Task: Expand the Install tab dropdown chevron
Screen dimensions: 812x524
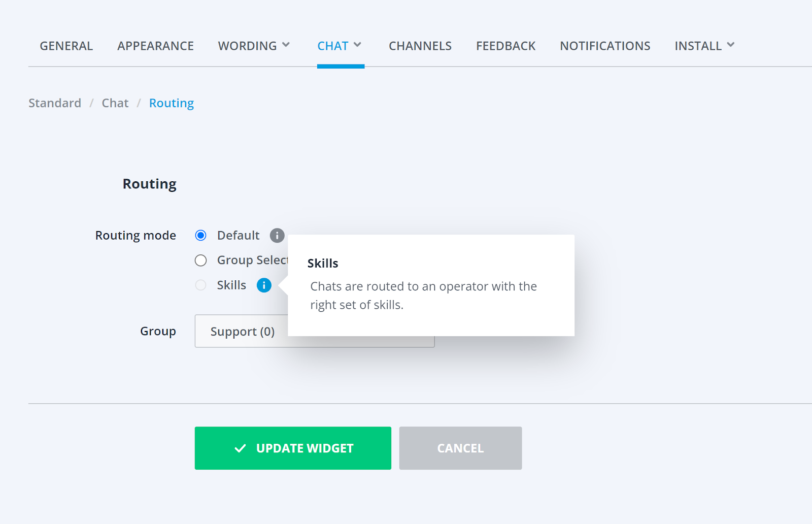Action: coord(731,45)
